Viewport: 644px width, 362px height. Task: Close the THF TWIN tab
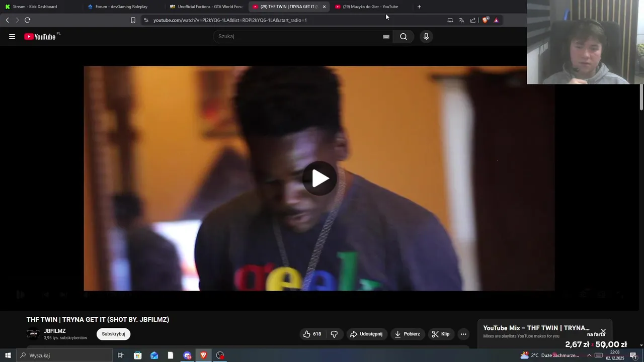pos(324,7)
